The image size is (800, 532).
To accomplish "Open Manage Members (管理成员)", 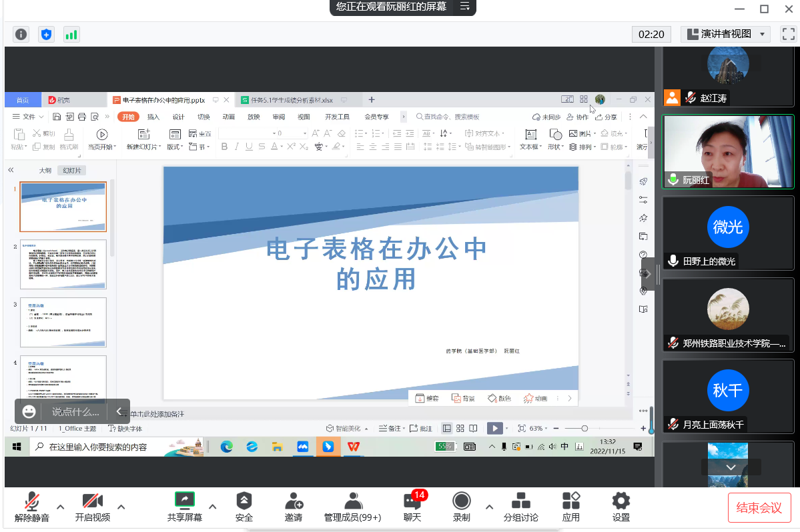I will (x=352, y=507).
